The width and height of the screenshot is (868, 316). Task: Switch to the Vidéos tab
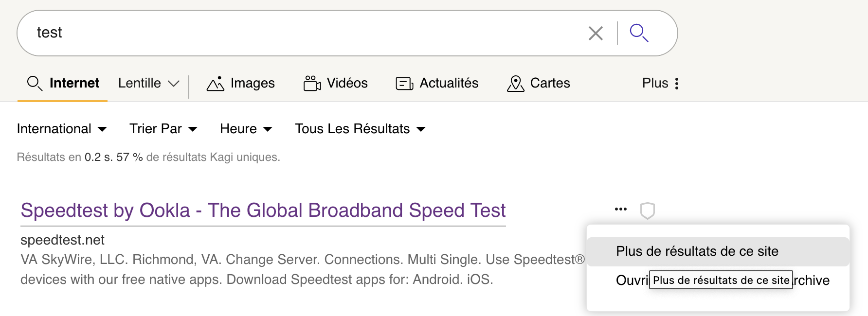pos(336,83)
